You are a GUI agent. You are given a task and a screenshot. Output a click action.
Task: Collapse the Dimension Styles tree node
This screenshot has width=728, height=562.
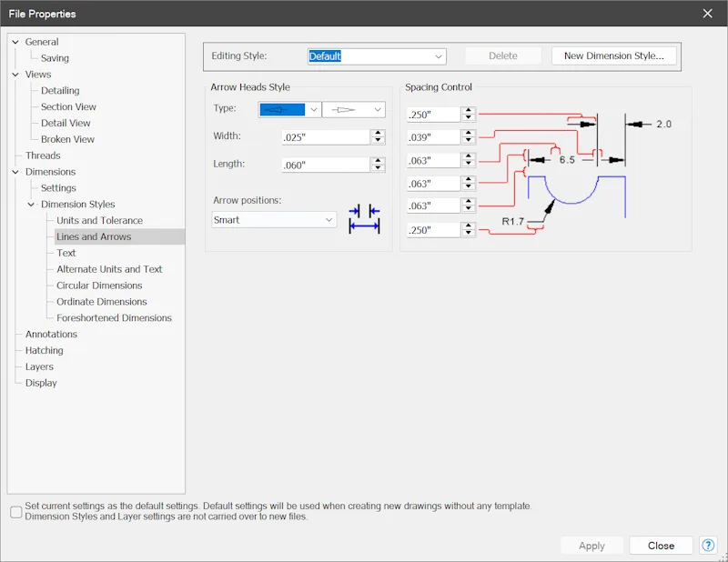point(31,205)
